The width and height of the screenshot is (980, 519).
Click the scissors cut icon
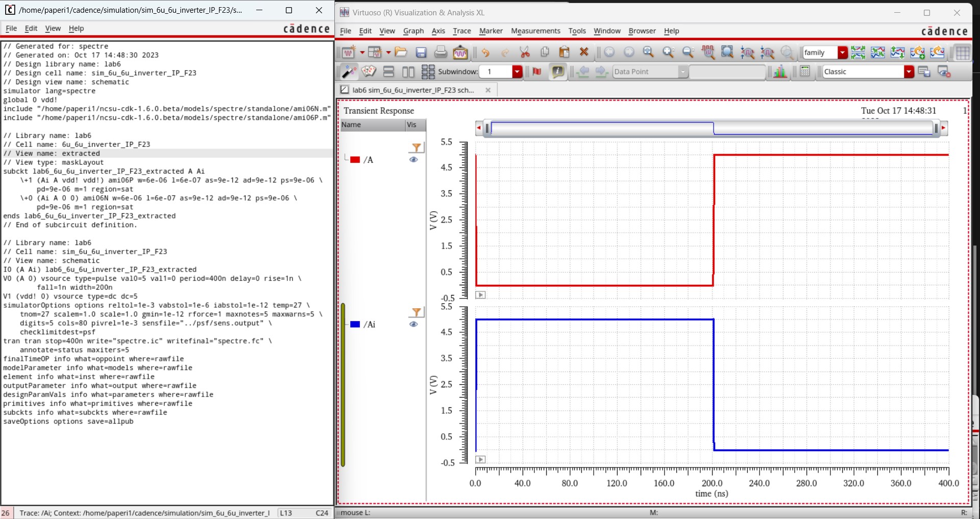pyautogui.click(x=525, y=52)
